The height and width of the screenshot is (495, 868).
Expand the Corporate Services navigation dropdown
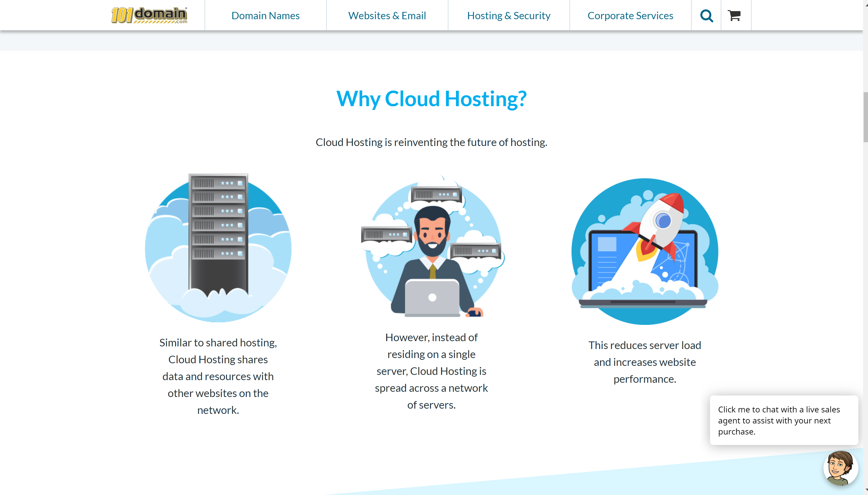pos(630,15)
